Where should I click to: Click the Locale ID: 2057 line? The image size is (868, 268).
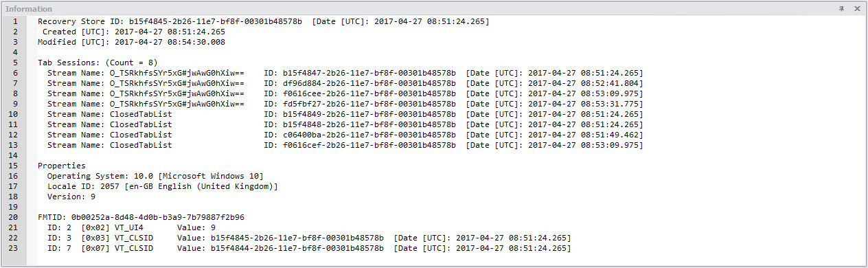163,186
